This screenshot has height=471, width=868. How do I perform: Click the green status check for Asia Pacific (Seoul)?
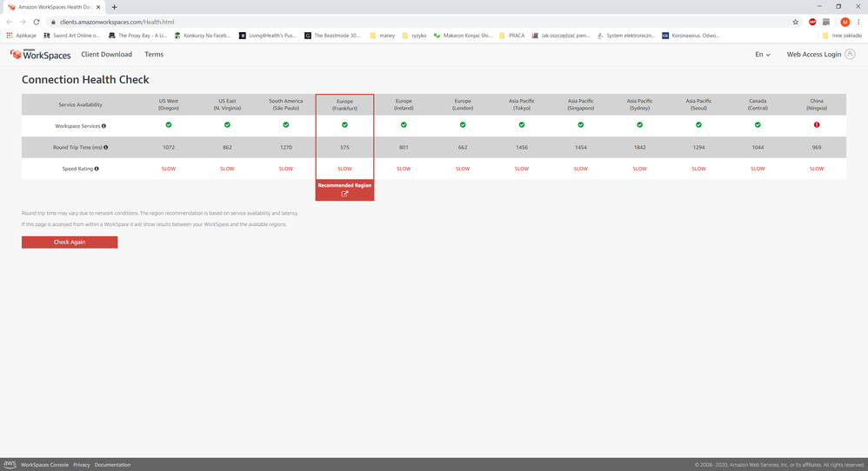(x=698, y=125)
